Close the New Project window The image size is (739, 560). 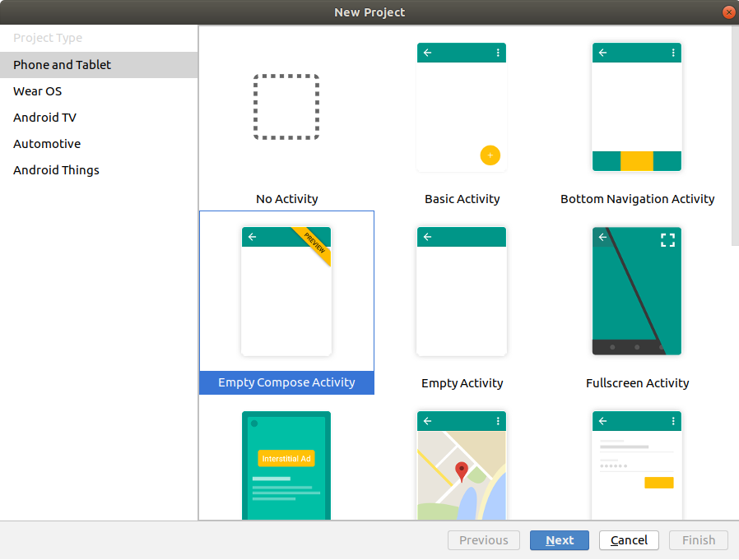(728, 12)
